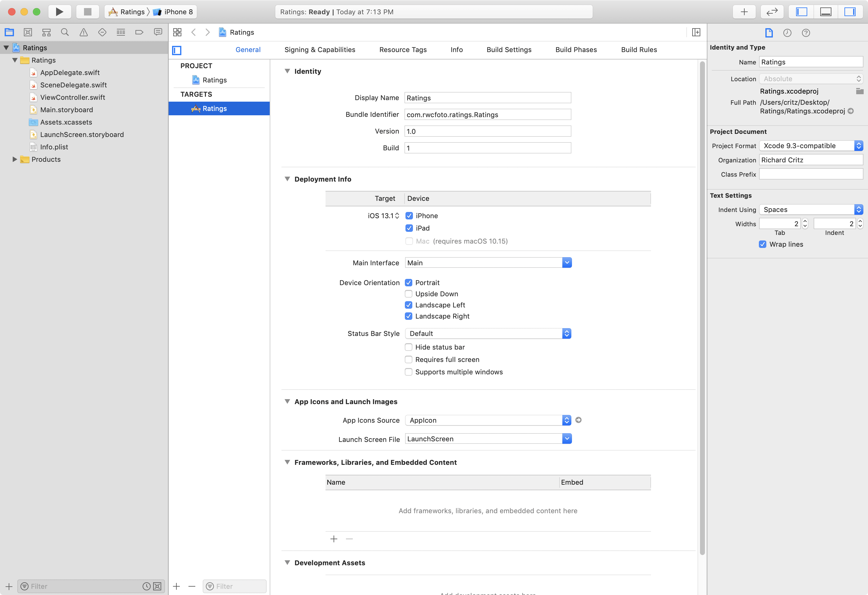
Task: Show the File inspector
Action: click(x=769, y=33)
